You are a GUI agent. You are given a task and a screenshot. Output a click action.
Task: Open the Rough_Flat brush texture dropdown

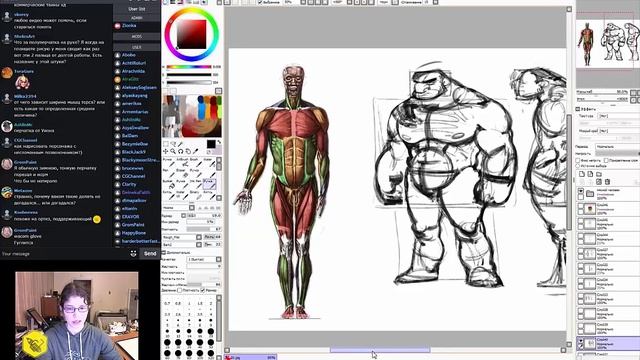(199, 237)
